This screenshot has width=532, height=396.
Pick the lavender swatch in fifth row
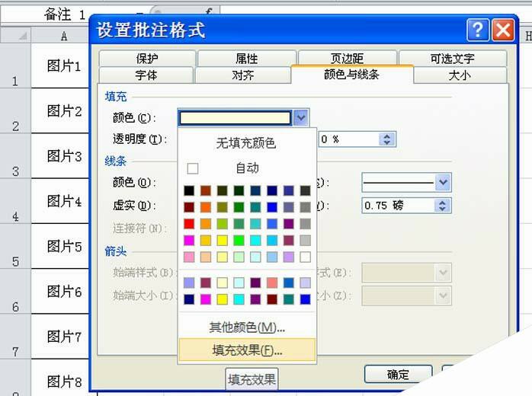pos(289,257)
